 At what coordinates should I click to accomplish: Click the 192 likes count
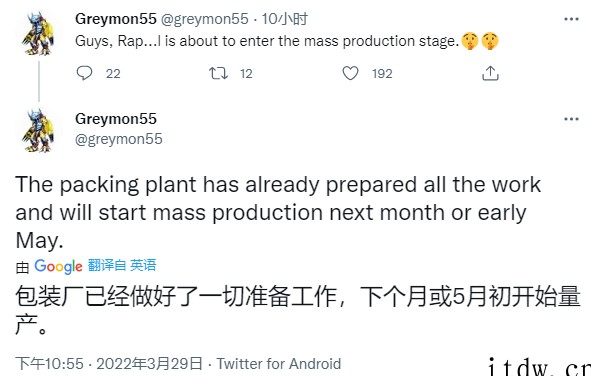pos(382,73)
